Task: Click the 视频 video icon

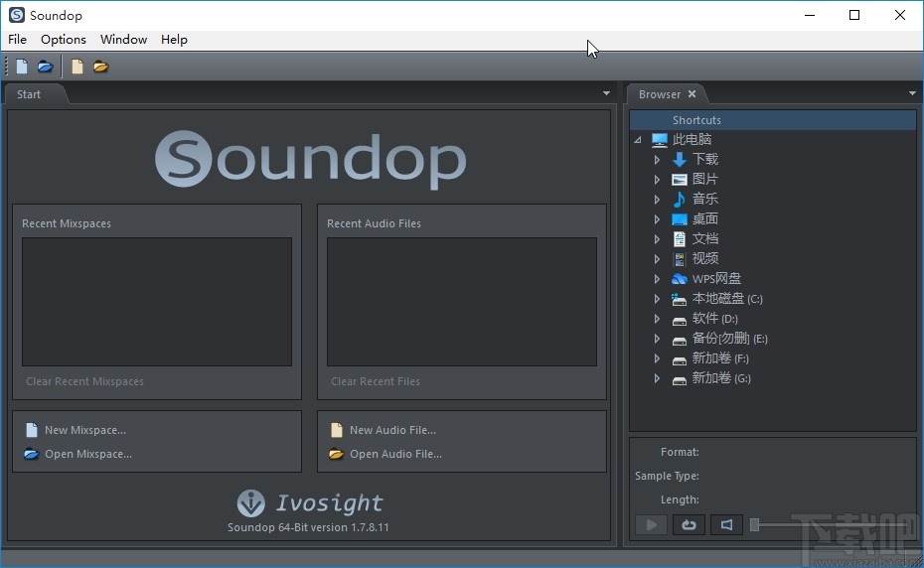Action: 680,259
